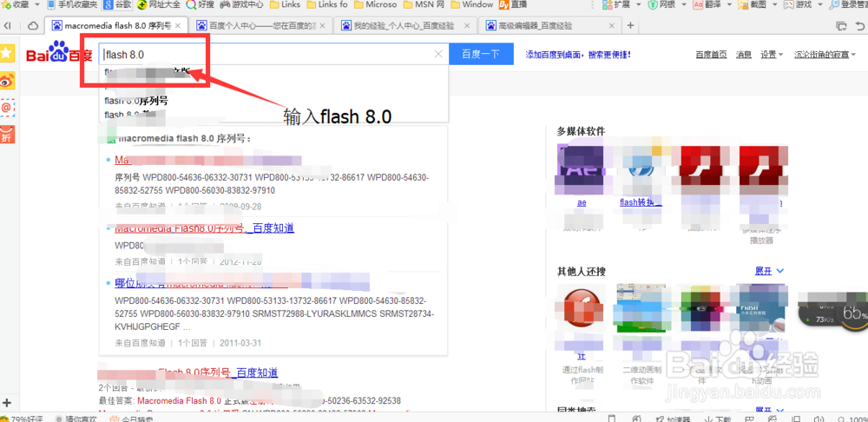Expand the 收藏 dropdown arrow
Viewport: 868px width, 422px height.
tap(37, 4)
